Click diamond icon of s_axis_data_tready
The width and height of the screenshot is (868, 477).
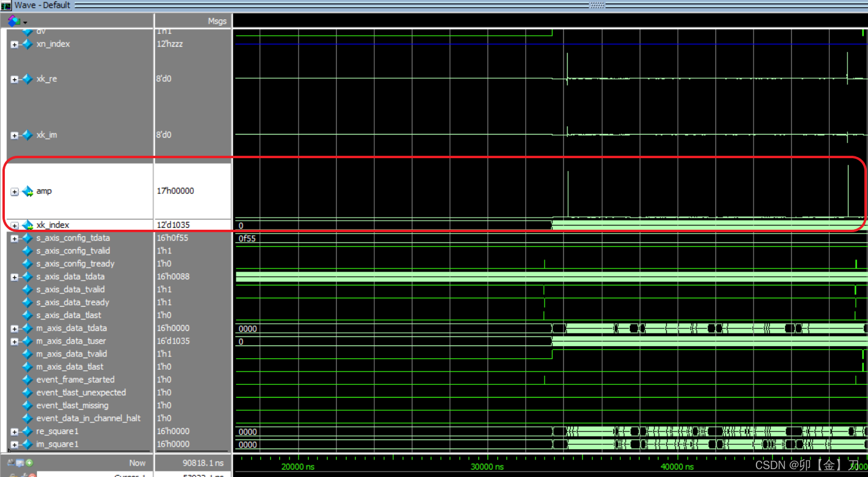pyautogui.click(x=27, y=302)
